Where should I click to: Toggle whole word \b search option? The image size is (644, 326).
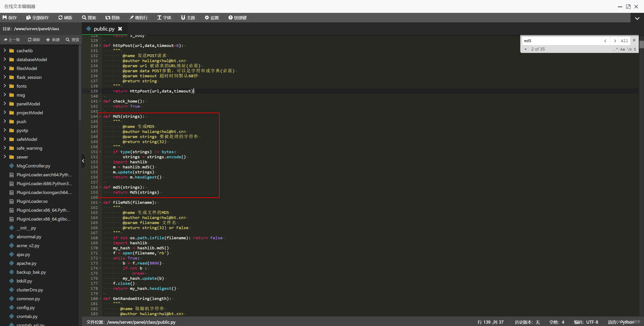(629, 49)
